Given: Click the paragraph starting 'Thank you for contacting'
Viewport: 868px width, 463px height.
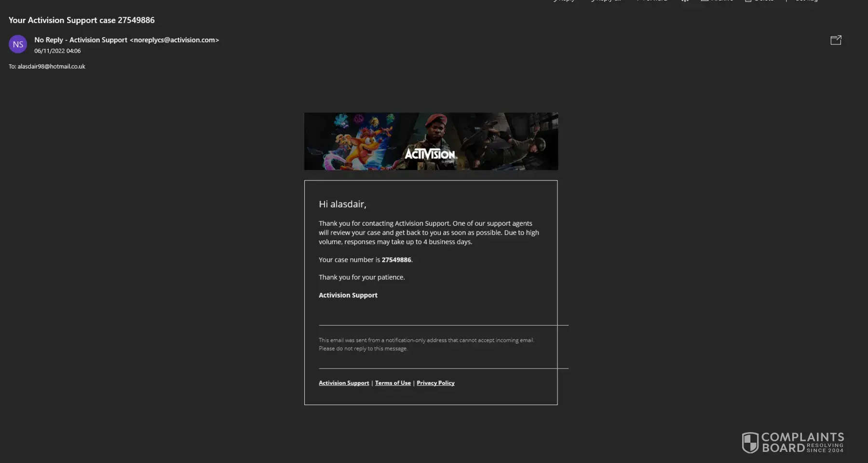Looking at the screenshot, I should click(429, 232).
